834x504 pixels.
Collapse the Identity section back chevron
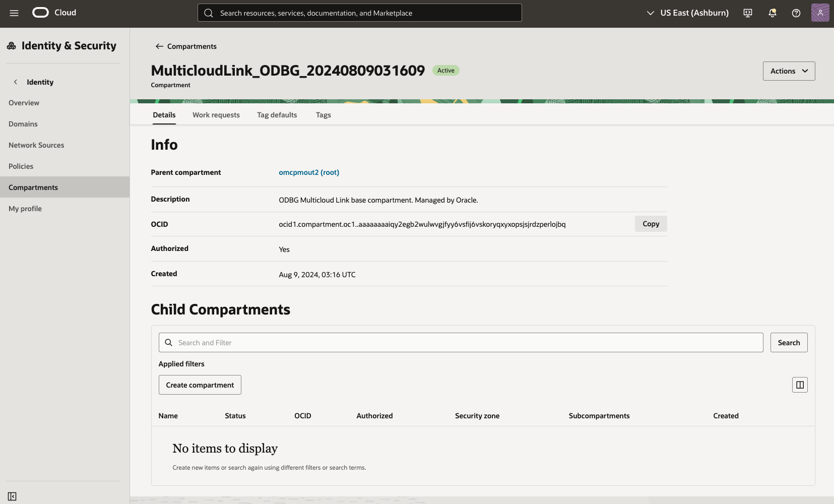(x=16, y=82)
